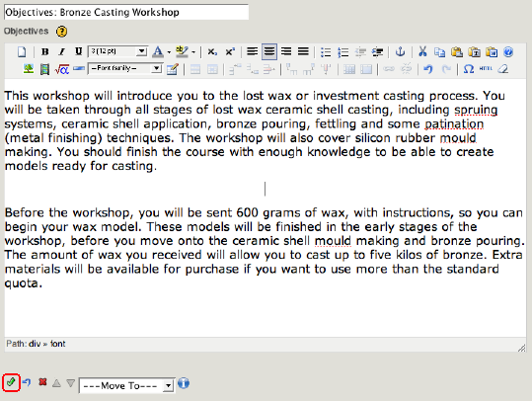Click the yellow Objectives help question mark

coord(62,32)
